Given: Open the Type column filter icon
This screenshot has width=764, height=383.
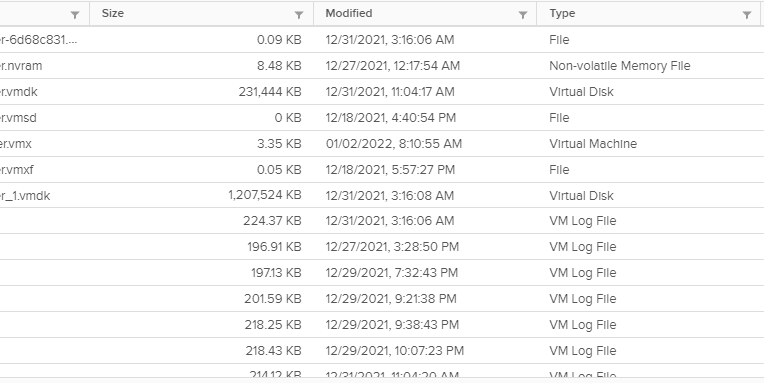Looking at the screenshot, I should point(746,15).
